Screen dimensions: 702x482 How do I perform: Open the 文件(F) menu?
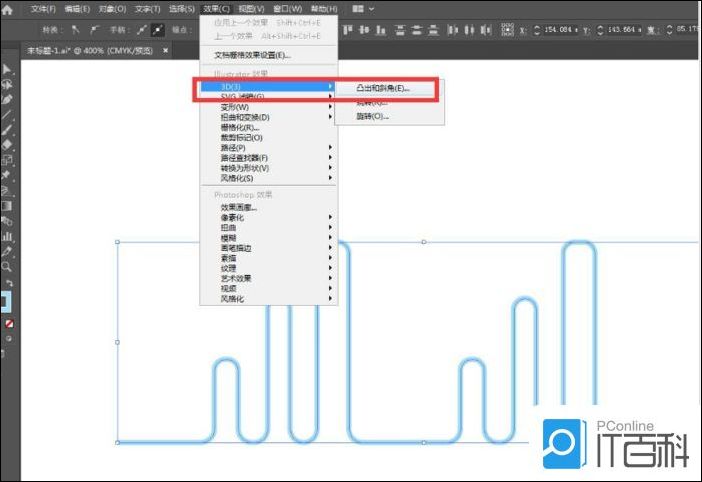[x=43, y=9]
